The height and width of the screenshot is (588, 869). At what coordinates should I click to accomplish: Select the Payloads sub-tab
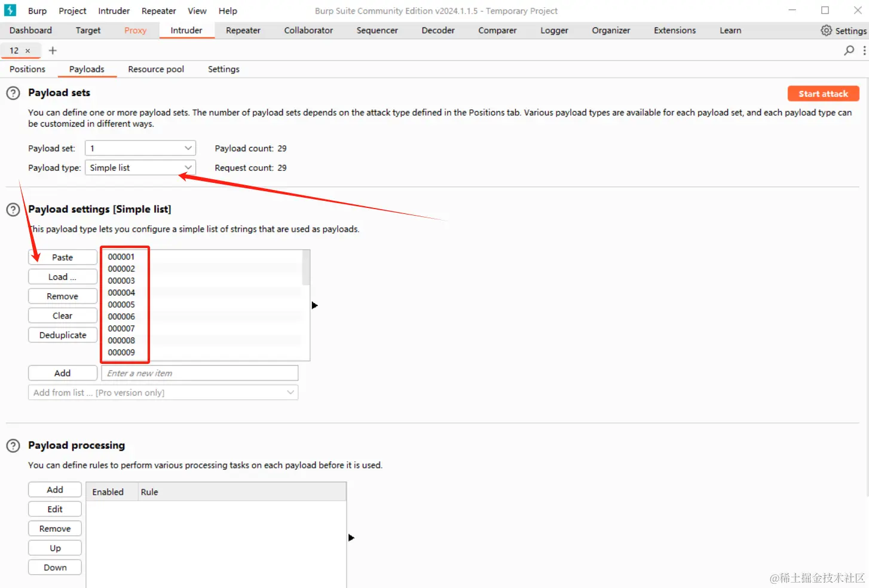tap(87, 69)
